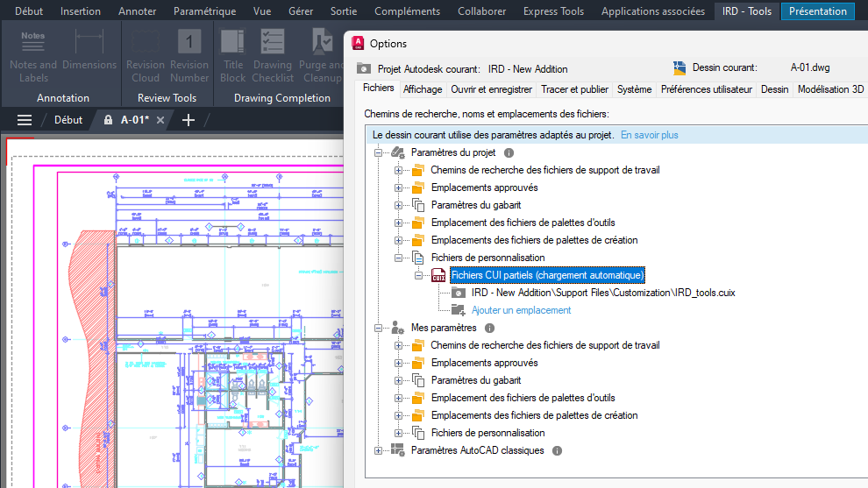Select project Emplacements des fichiers de palettes de création
The height and width of the screenshot is (488, 868).
pos(534,240)
